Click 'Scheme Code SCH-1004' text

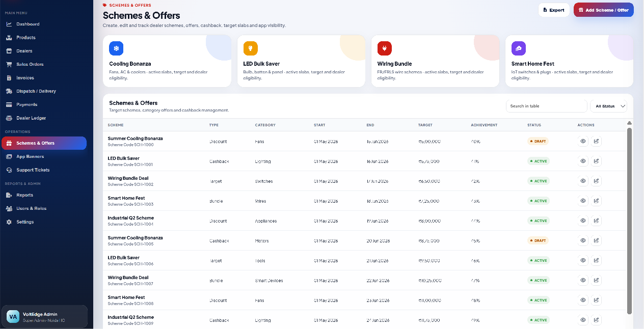tap(130, 224)
